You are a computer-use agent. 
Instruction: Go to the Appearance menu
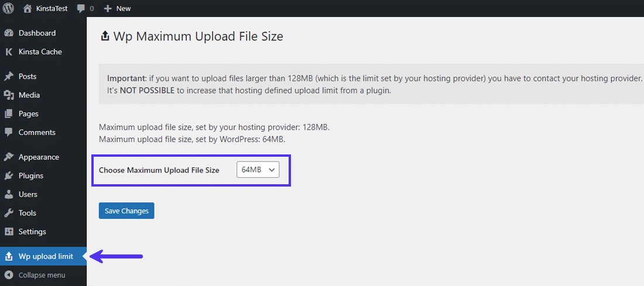(39, 157)
